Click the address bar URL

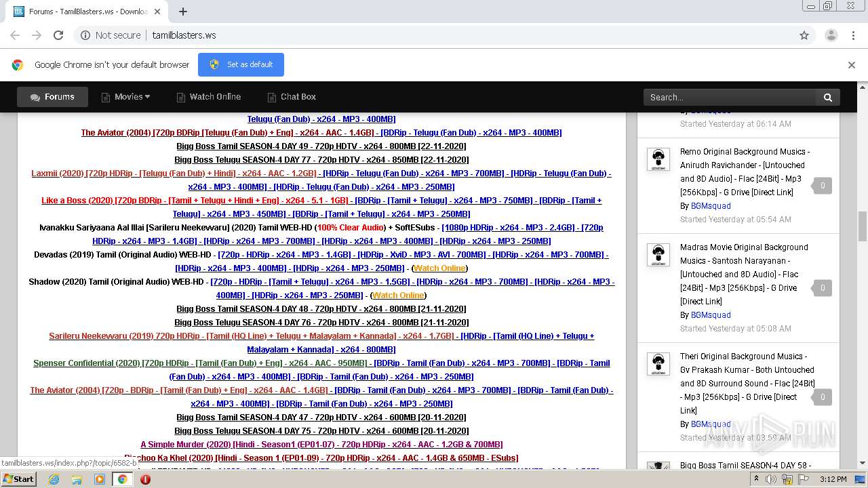(184, 35)
